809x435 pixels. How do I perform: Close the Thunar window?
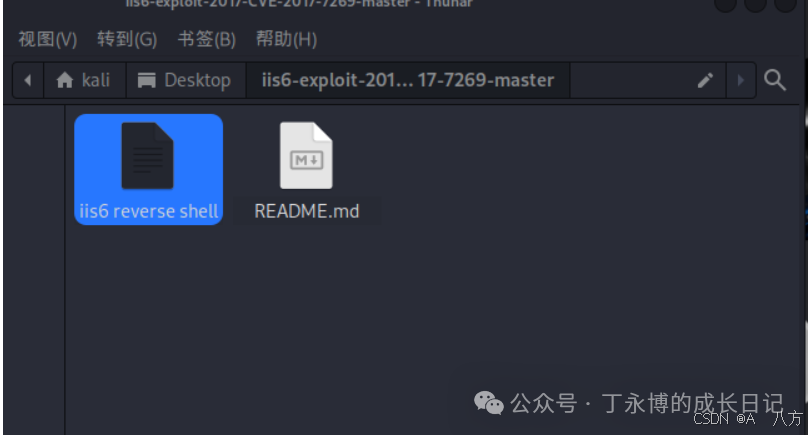tap(786, 4)
